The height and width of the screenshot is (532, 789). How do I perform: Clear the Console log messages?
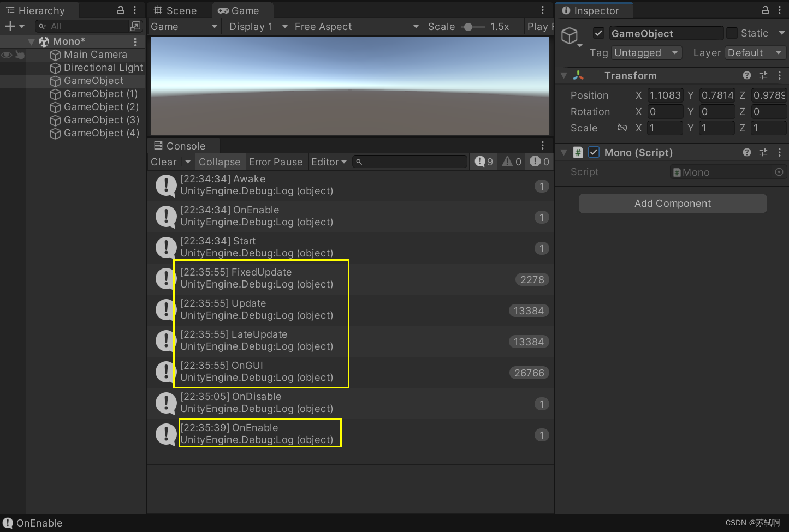pyautogui.click(x=163, y=162)
